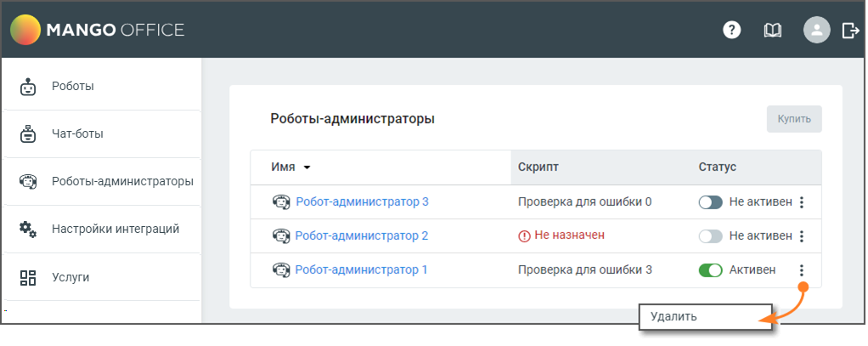Click the gears icon beside Настройки интеграций
This screenshot has width=868, height=346.
(x=28, y=229)
